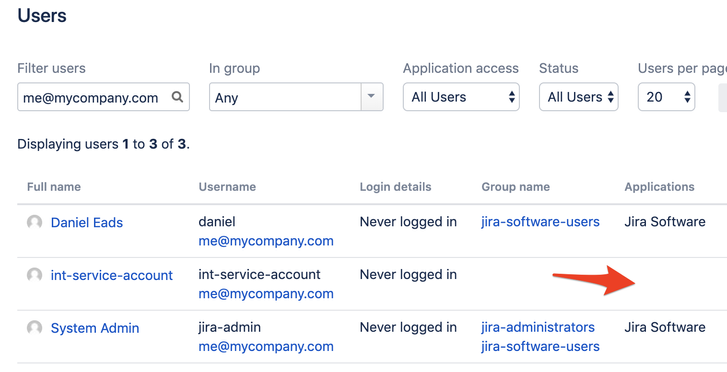Open int-service-account user link
Image resolution: width=727 pixels, height=372 pixels.
[x=112, y=276]
